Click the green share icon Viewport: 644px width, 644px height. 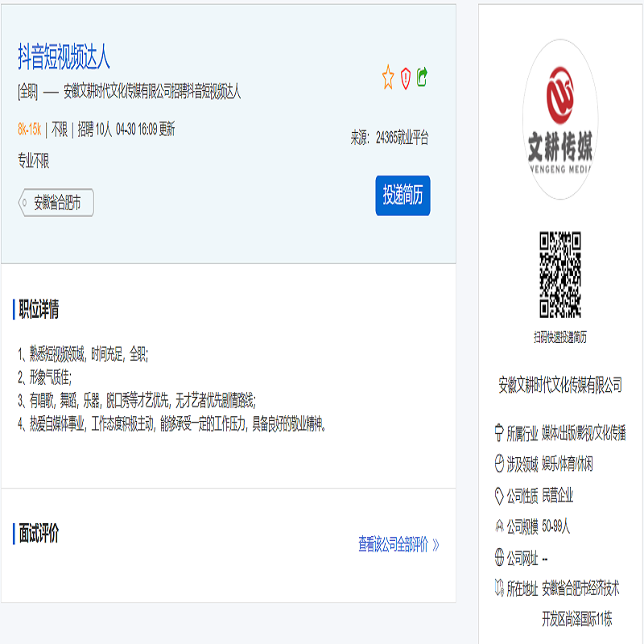pyautogui.click(x=422, y=76)
